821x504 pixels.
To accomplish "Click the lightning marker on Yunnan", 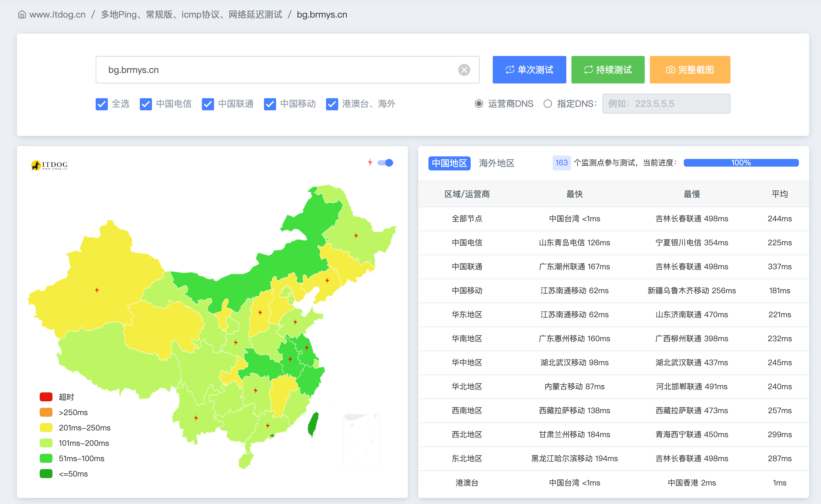I will [196, 418].
